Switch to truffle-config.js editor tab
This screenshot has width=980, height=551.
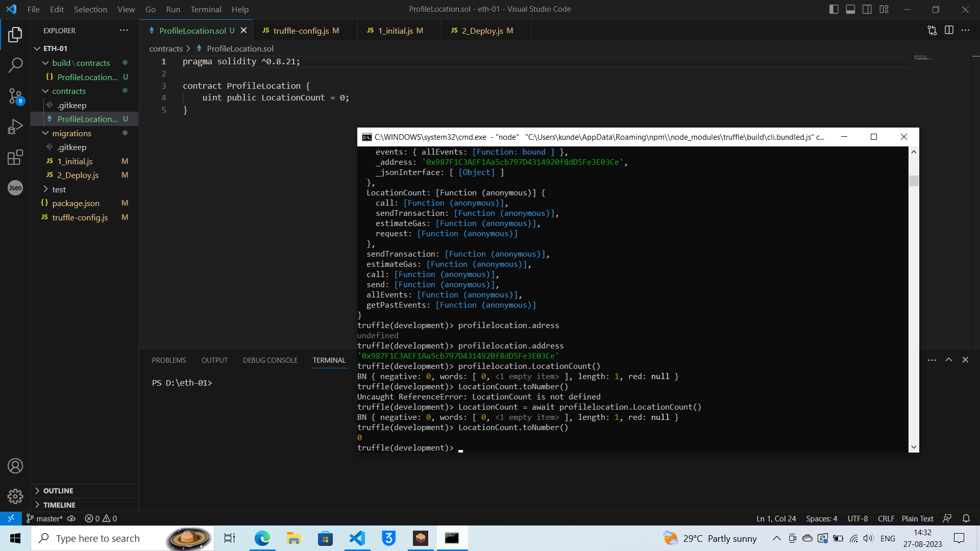[x=301, y=31]
